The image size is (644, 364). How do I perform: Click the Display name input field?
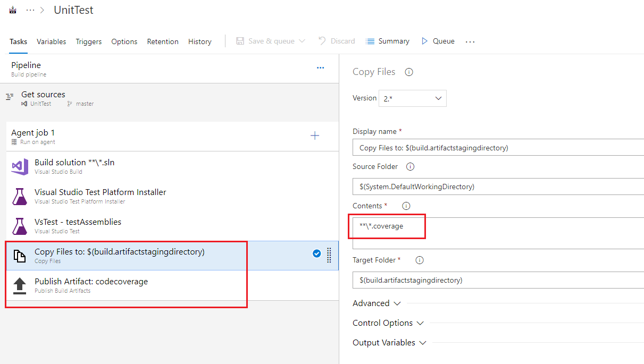pyautogui.click(x=498, y=148)
